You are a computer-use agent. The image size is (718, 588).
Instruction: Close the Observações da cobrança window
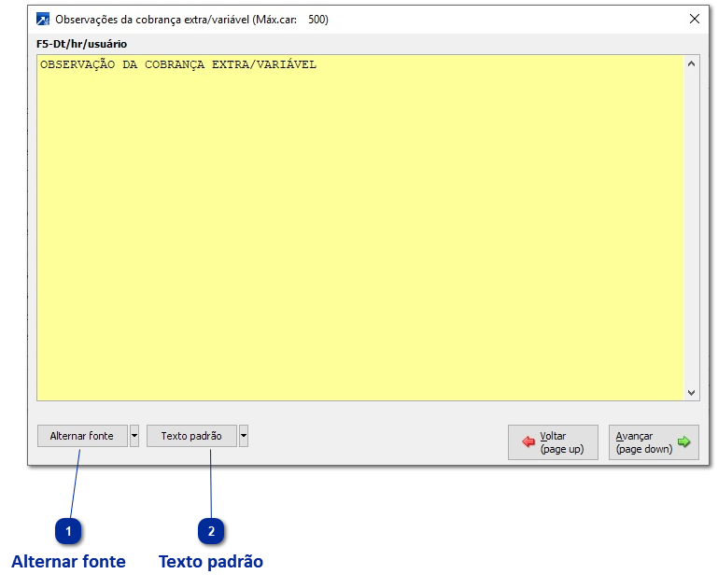[694, 19]
